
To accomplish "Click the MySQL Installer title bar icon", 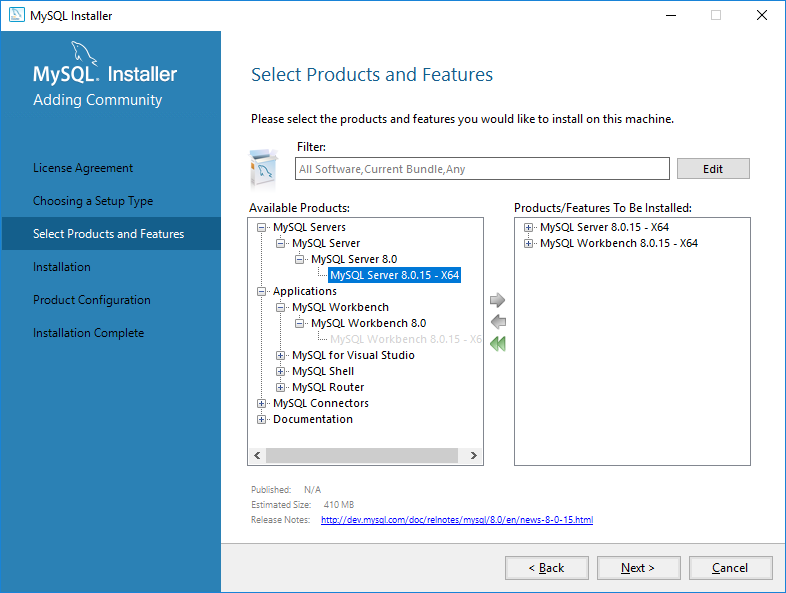I will click(17, 15).
